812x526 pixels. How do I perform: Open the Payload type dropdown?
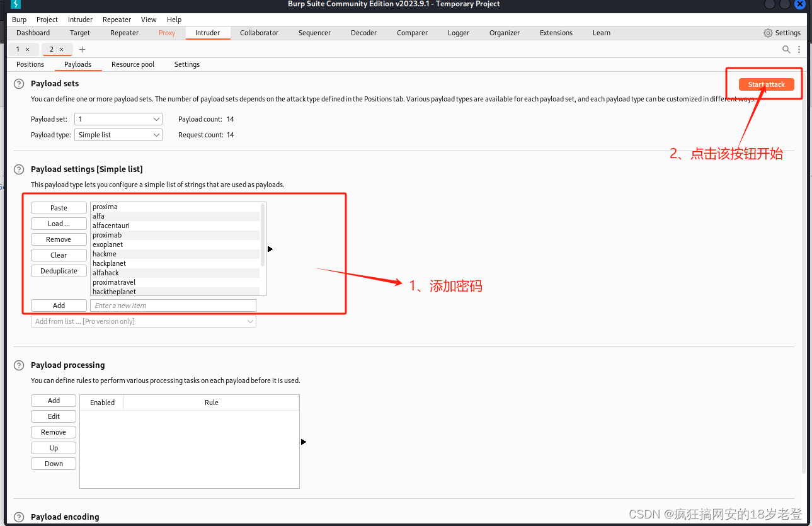click(118, 135)
